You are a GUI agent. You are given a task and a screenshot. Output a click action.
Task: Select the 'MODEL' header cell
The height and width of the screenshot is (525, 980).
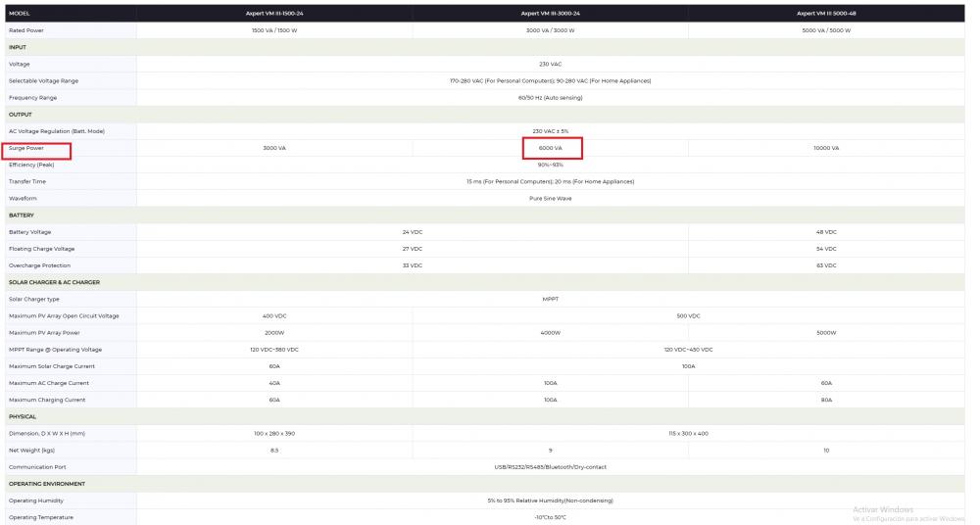click(20, 13)
